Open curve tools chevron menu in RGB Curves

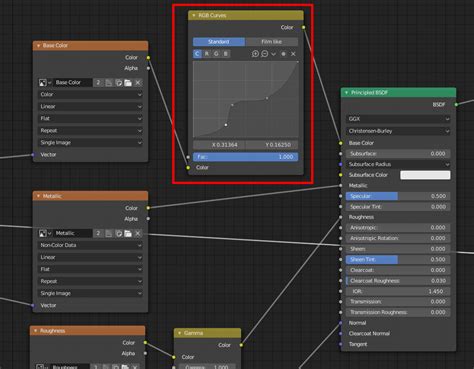tap(274, 54)
